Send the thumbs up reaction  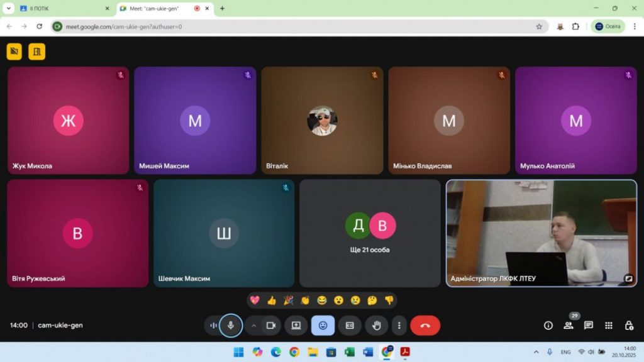click(272, 300)
